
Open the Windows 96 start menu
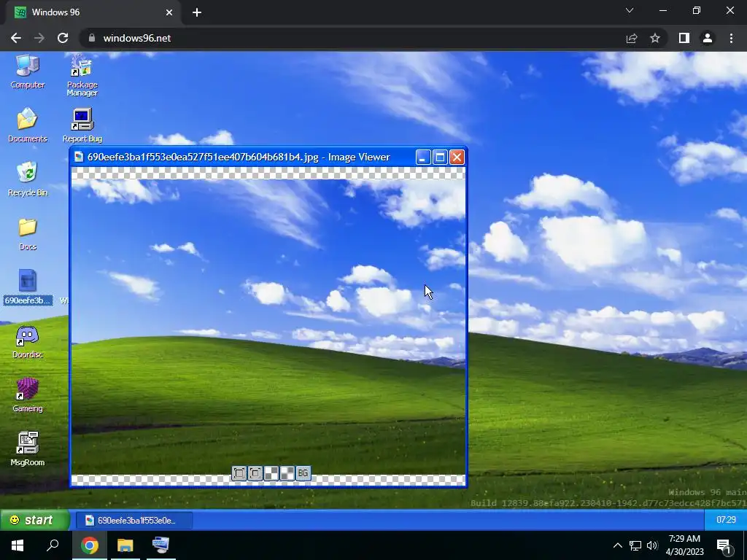click(35, 520)
